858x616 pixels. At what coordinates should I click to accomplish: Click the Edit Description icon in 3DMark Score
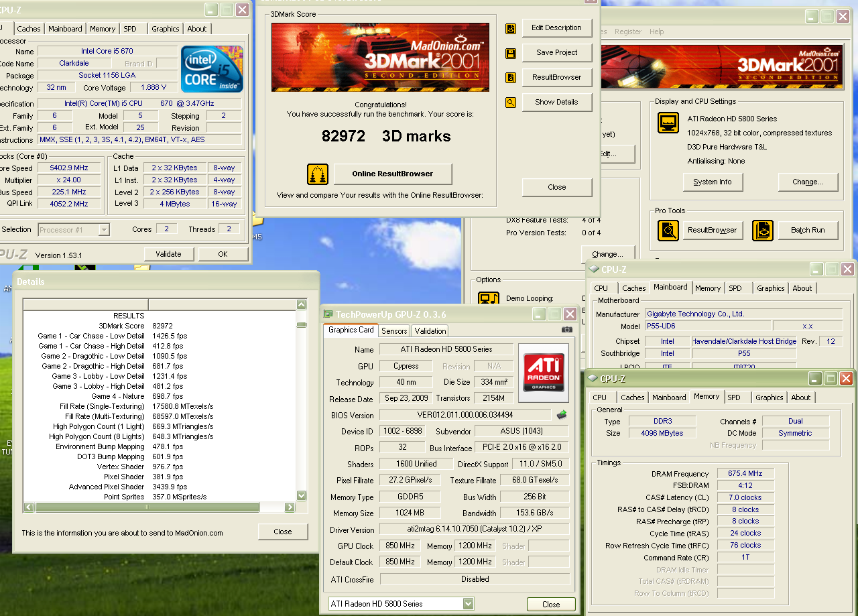point(511,28)
